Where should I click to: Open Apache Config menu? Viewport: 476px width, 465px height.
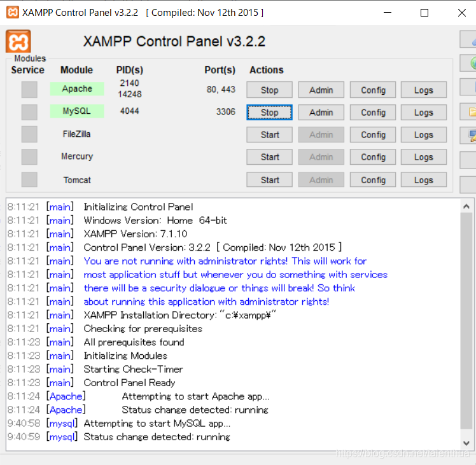373,90
